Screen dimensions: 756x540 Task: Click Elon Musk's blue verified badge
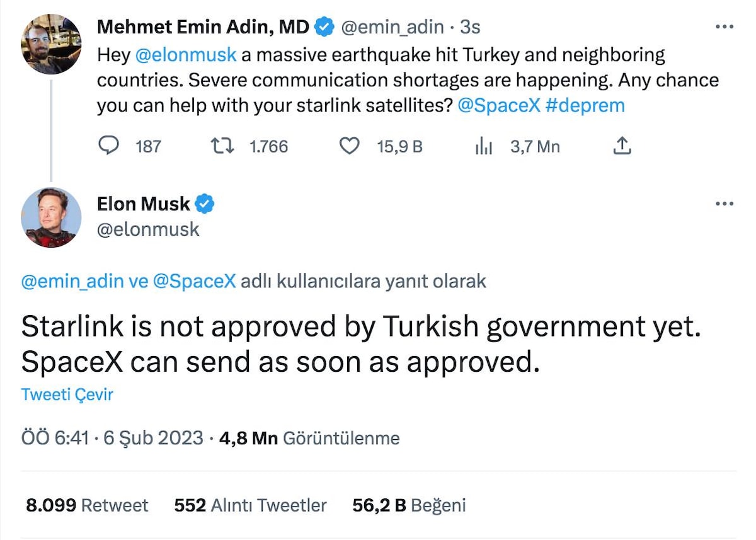pos(205,204)
